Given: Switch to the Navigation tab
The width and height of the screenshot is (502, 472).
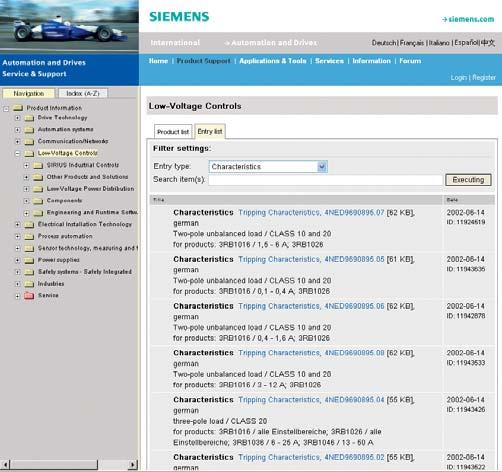Looking at the screenshot, I should coord(28,93).
